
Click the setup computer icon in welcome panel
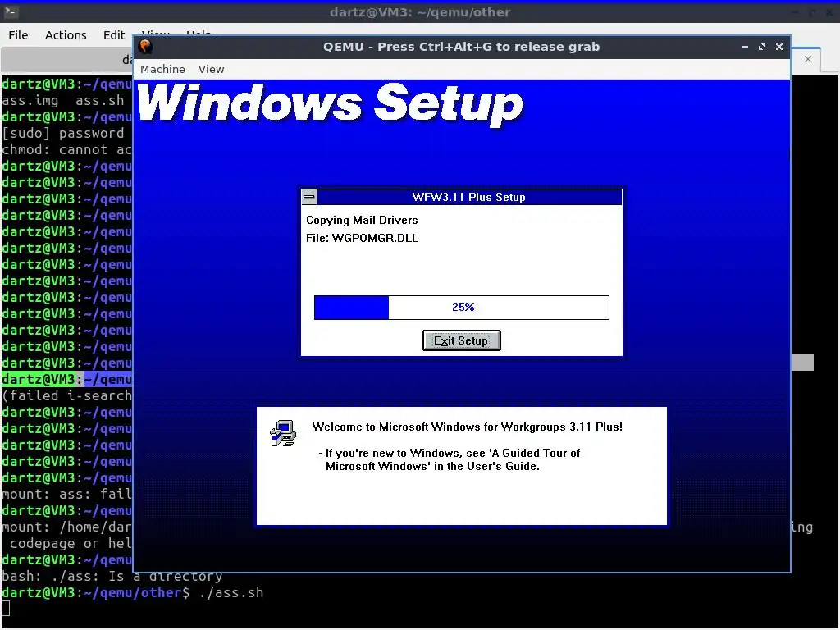point(283,433)
